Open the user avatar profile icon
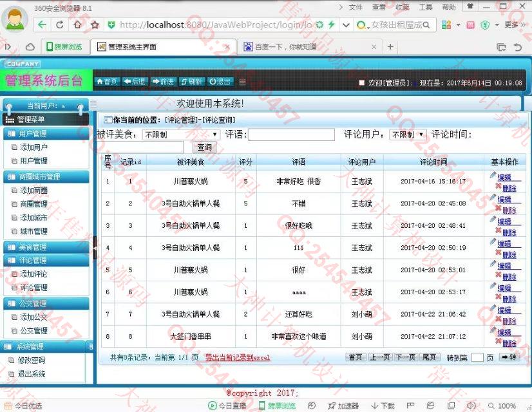This screenshot has height=412, width=532. click(x=15, y=18)
